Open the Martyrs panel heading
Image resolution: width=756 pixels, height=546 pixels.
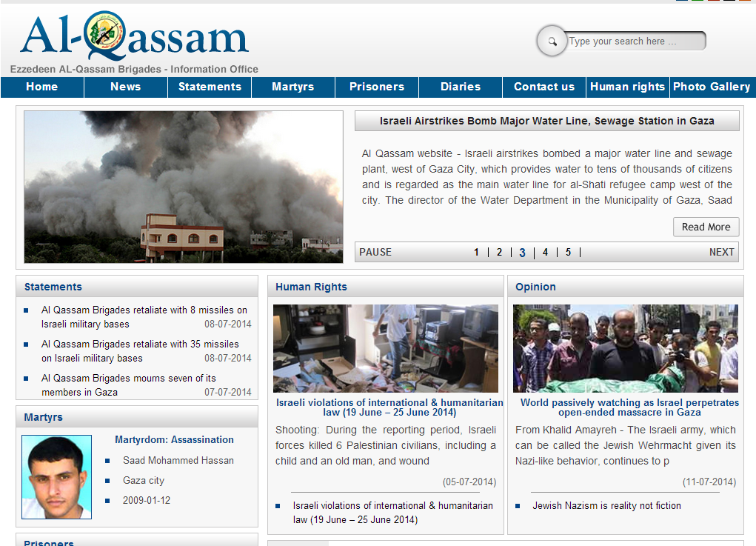[x=44, y=417]
